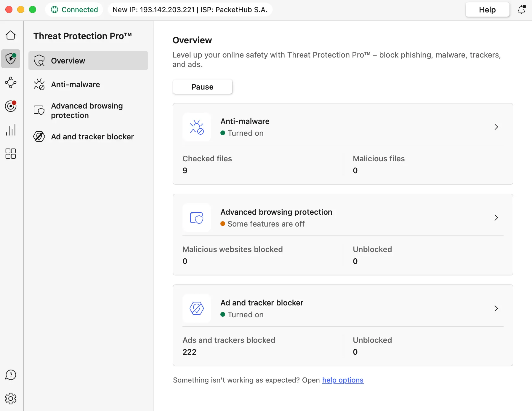Image resolution: width=532 pixels, height=411 pixels.
Task: Open Meshnet from the sidebar
Action: pos(11,83)
